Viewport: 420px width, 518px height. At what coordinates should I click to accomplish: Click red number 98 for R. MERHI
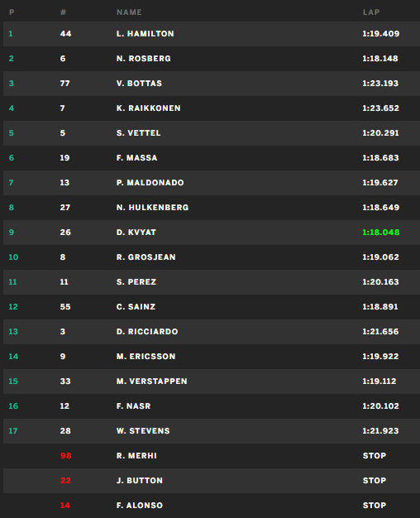[65, 456]
